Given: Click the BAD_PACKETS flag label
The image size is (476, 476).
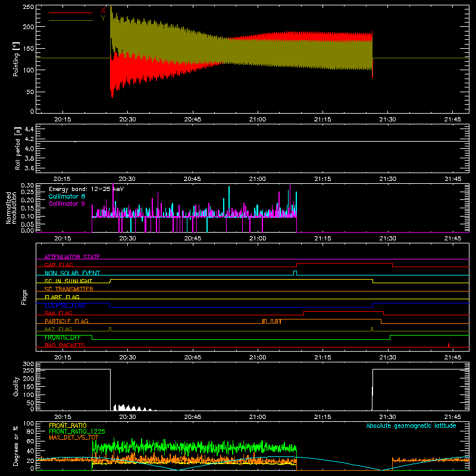Looking at the screenshot, I should 65,345.
